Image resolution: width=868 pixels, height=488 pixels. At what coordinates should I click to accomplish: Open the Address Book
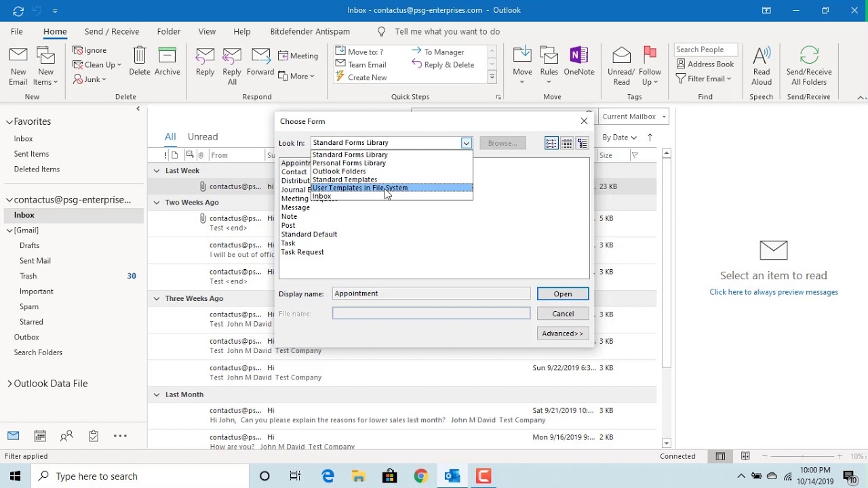tap(705, 64)
